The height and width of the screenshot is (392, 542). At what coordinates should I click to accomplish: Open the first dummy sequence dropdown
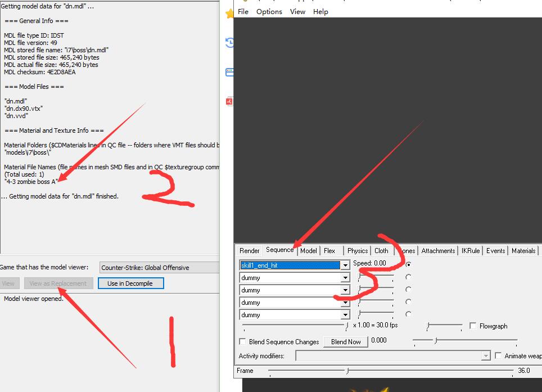[x=345, y=278]
